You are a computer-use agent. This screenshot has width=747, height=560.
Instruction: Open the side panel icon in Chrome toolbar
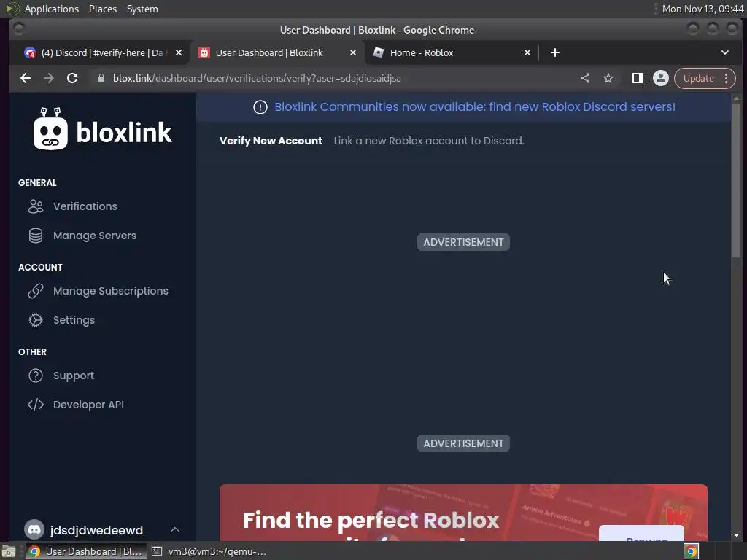click(x=638, y=78)
